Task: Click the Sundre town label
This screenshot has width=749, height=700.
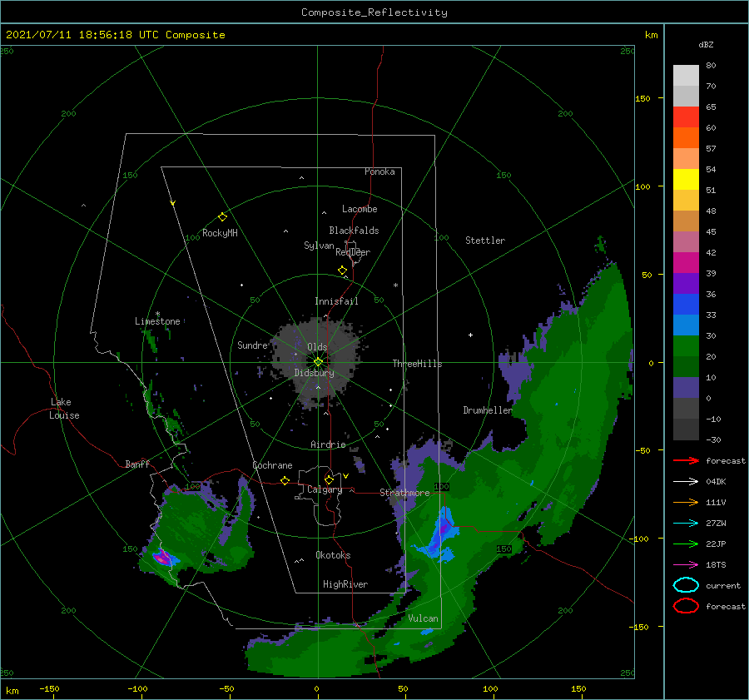Action: 252,345
